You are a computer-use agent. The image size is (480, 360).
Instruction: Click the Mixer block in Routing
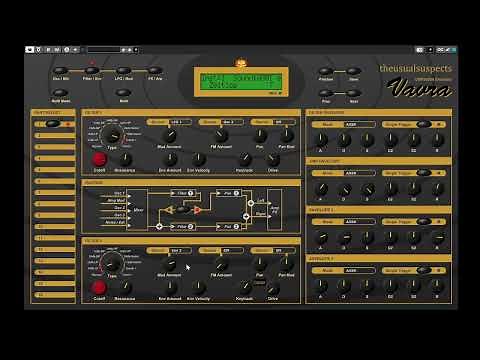137,210
